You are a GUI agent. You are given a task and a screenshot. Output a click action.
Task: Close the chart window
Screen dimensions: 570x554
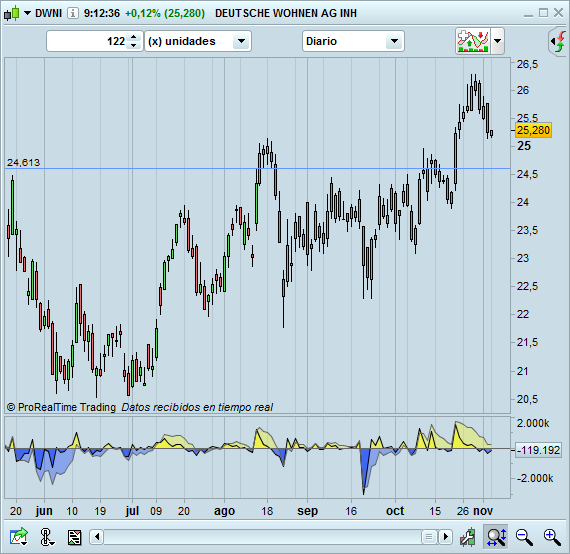tap(558, 13)
